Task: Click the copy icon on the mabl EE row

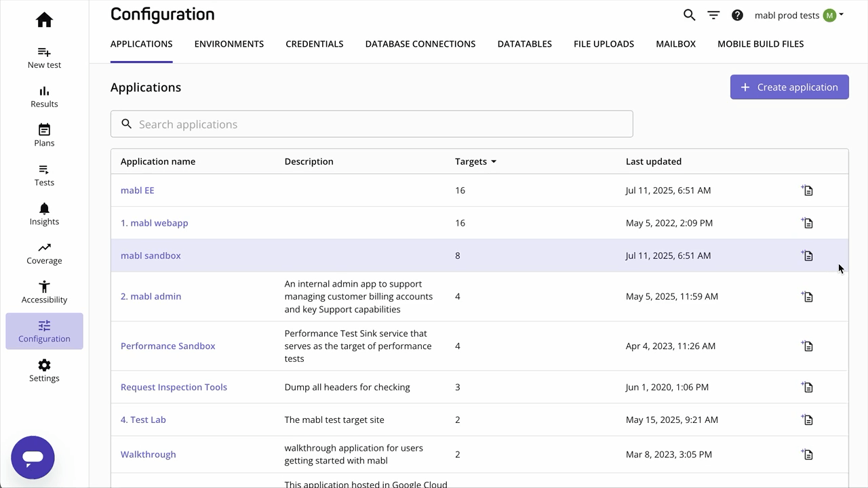Action: tap(807, 190)
